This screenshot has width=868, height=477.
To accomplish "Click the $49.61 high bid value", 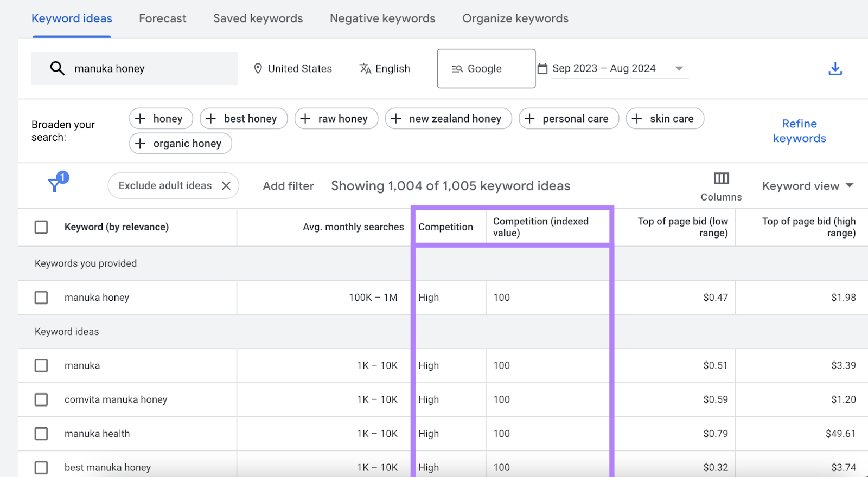I will [x=841, y=434].
